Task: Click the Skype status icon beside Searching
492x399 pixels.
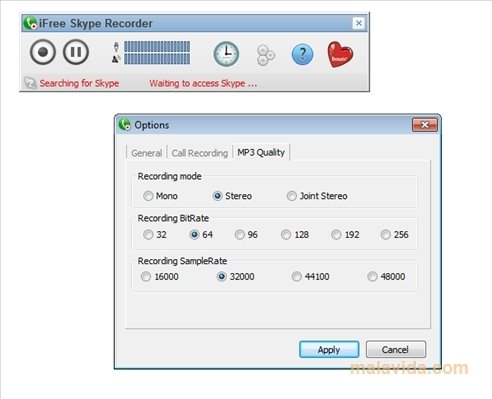Action: click(30, 83)
